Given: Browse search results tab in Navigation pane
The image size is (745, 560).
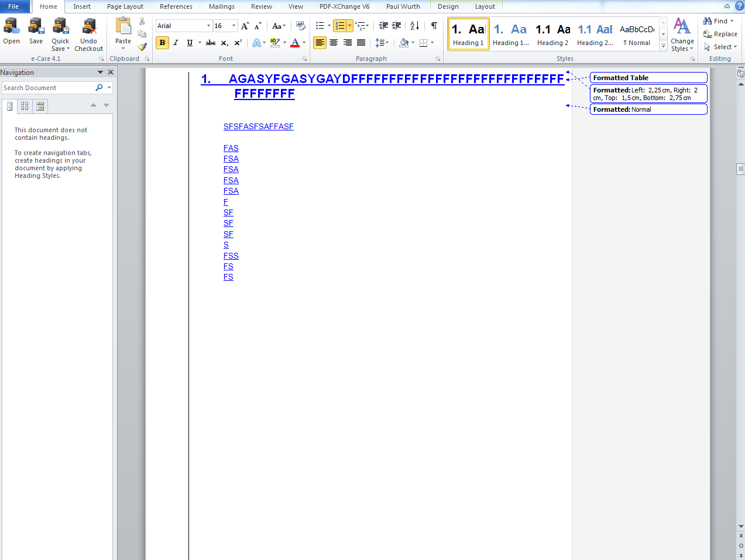Looking at the screenshot, I should [x=40, y=106].
